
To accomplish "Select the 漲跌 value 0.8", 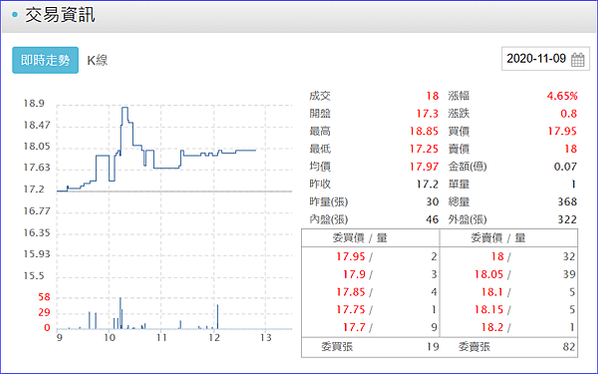I will [x=569, y=114].
